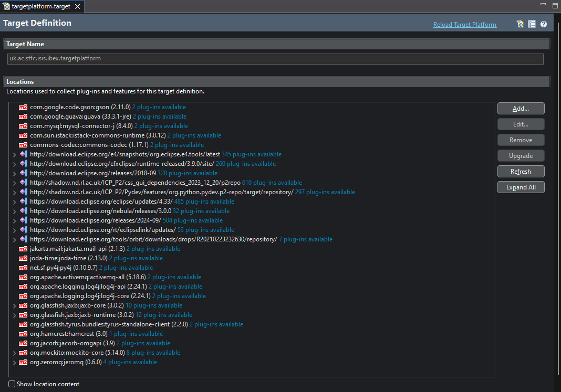Screen dimensions: 561x392
Task: Click the Reload Target Platform link
Action: coord(464,25)
